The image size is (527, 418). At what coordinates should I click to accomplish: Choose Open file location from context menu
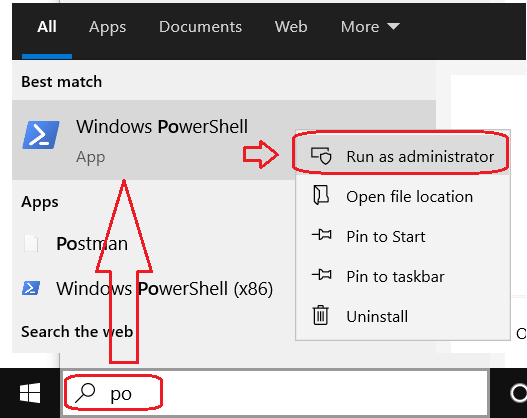[403, 197]
